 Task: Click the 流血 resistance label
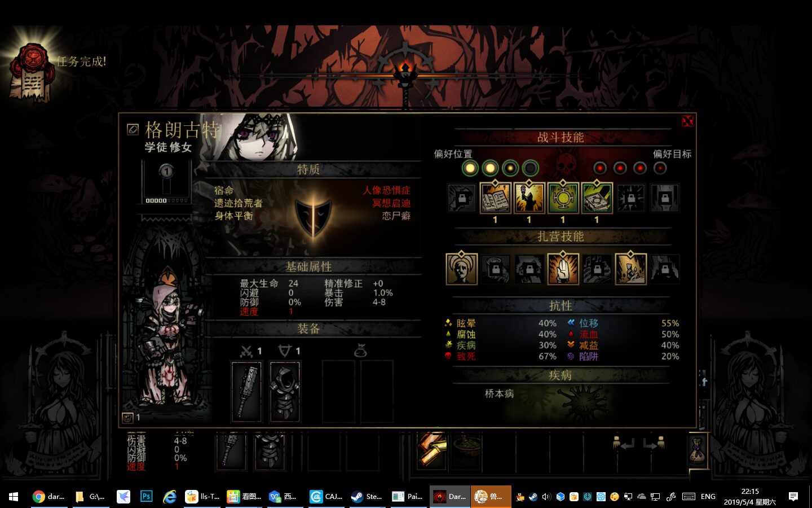(x=589, y=334)
